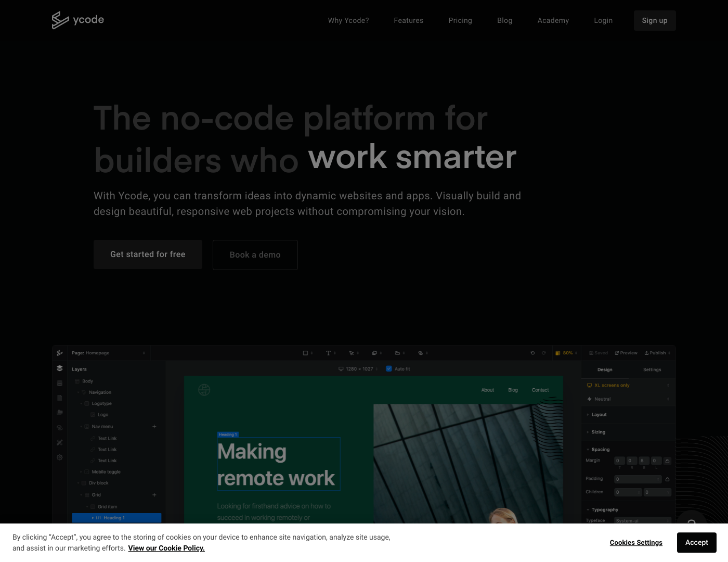
Task: Click the Ycode logo in the header
Action: (x=78, y=20)
